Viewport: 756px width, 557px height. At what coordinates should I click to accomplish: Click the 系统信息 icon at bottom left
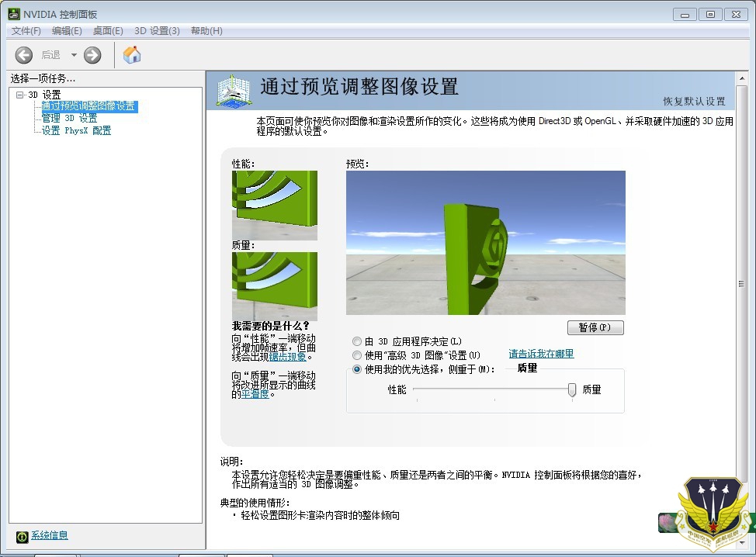click(22, 536)
